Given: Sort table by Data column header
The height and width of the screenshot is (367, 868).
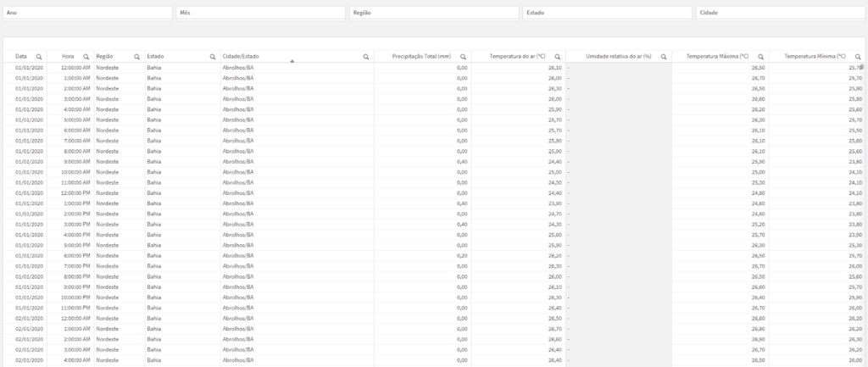Looking at the screenshot, I should pyautogui.click(x=22, y=57).
